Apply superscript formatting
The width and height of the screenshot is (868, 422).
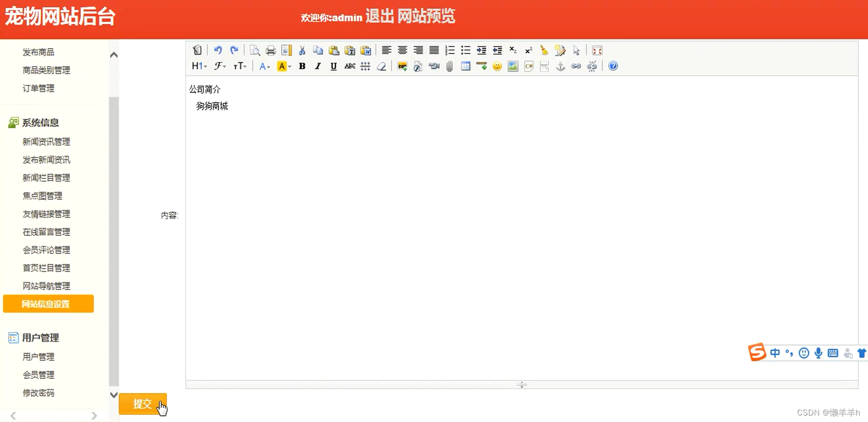point(529,50)
